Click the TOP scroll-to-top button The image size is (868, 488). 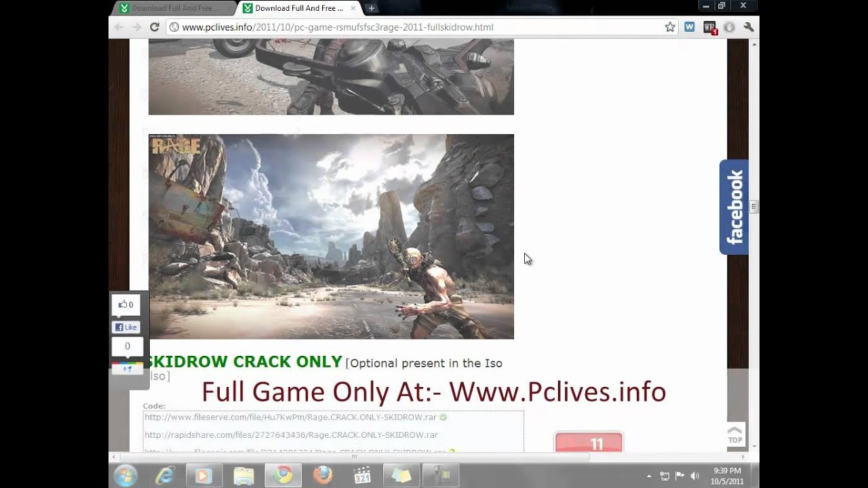click(x=735, y=434)
